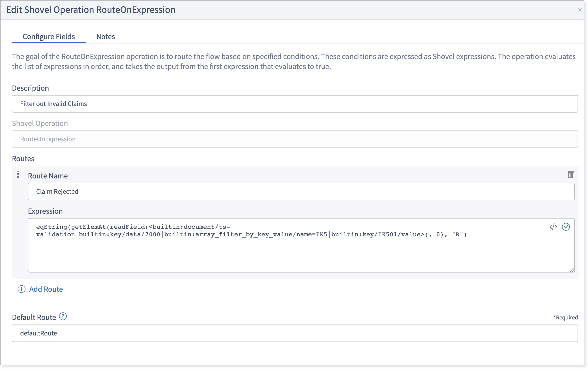Open the Default Route help icon
Screen dimensions: 588x369
[x=63, y=316]
